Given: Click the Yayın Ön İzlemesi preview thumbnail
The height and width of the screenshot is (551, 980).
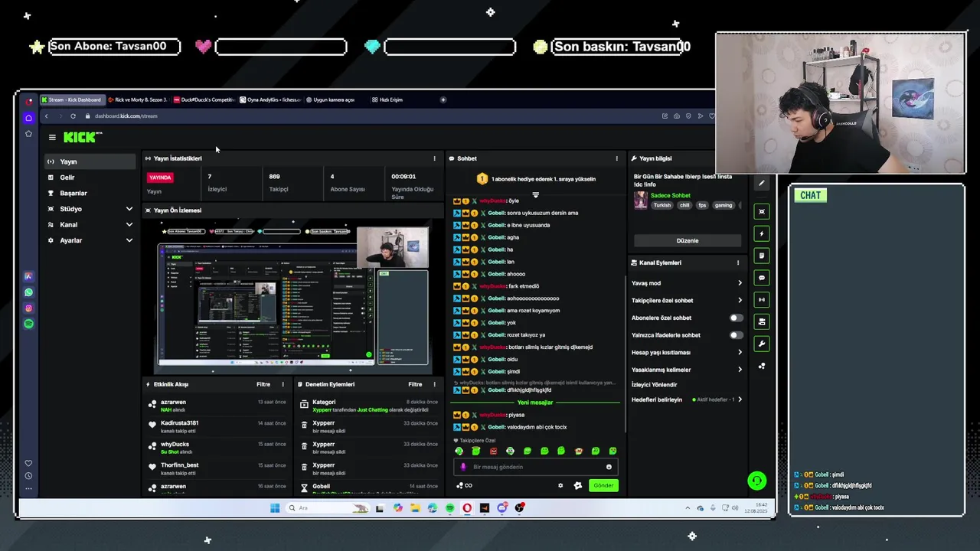Looking at the screenshot, I should 294,296.
